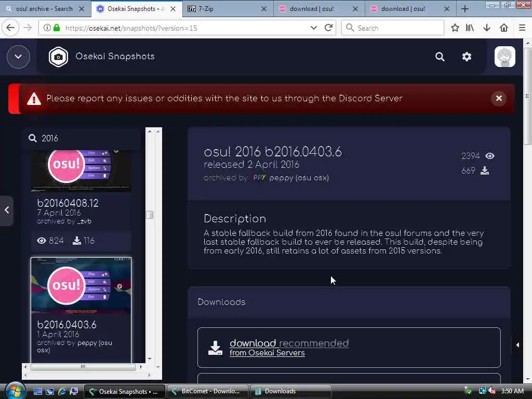The height and width of the screenshot is (399, 532).
Task: Close the Osekai Snapshots tab
Action: click(172, 9)
